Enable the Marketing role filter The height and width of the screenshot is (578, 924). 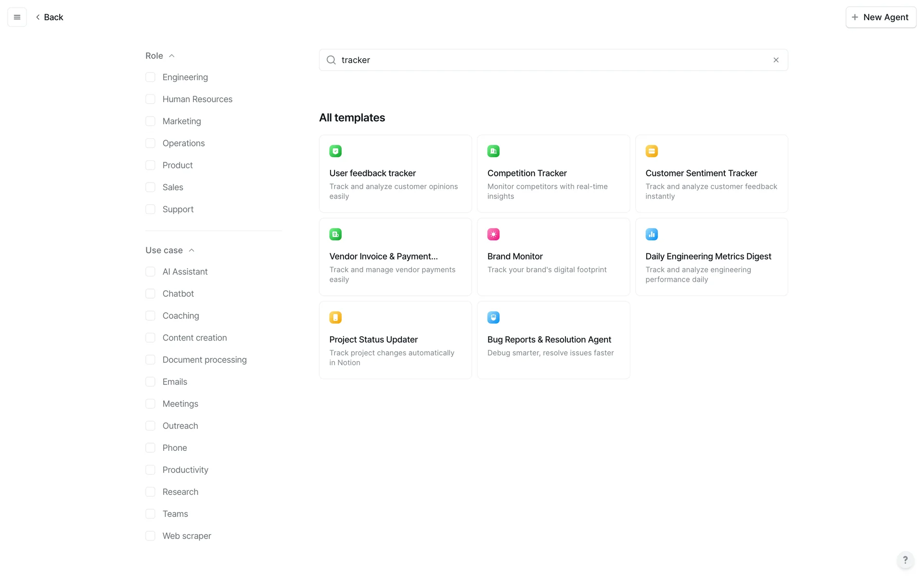pos(150,121)
